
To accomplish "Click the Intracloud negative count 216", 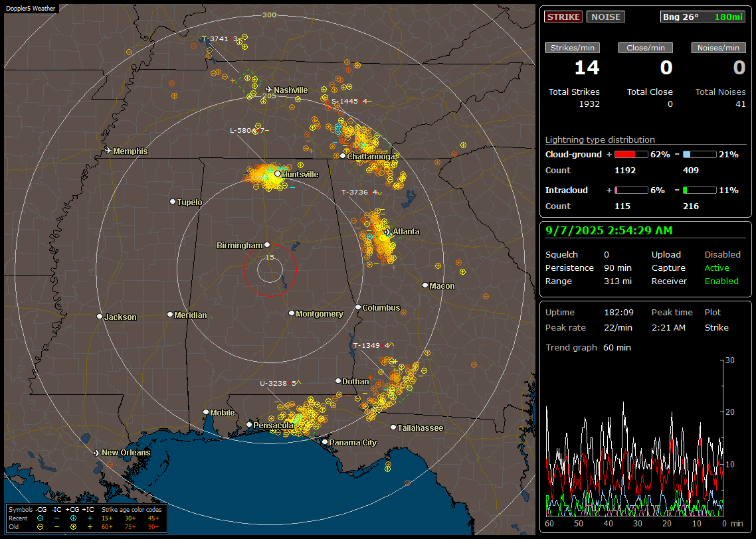I will [690, 206].
